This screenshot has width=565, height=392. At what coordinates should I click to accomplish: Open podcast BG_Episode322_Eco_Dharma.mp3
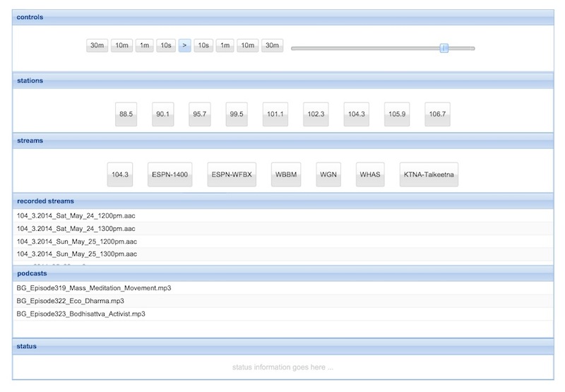tap(283, 301)
